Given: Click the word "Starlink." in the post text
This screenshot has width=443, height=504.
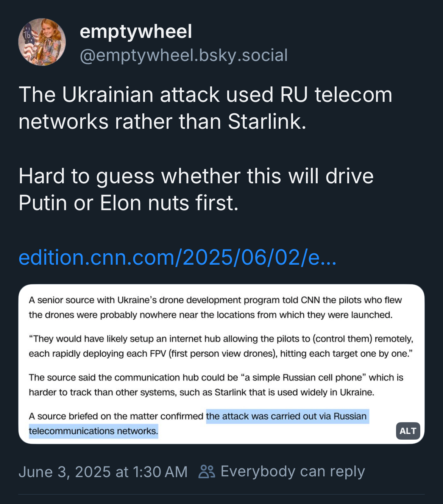Looking at the screenshot, I should coord(267,122).
